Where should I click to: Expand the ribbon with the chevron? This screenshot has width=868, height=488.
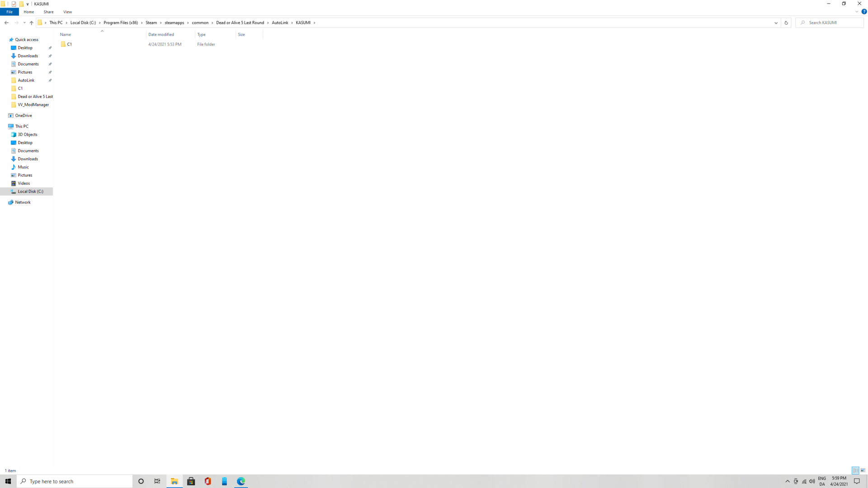857,12
